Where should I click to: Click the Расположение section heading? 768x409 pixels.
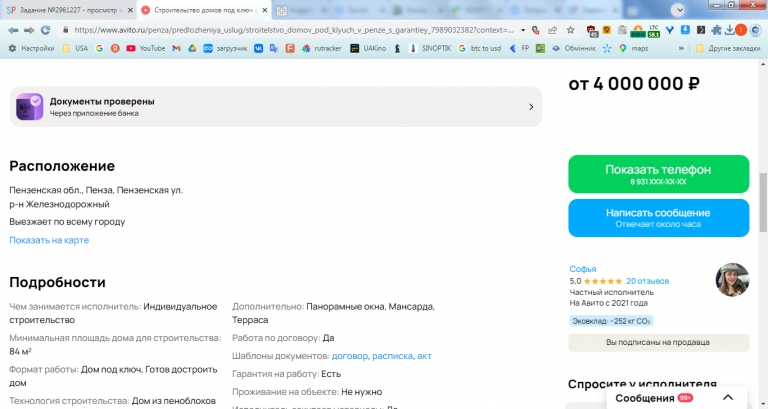click(x=62, y=166)
